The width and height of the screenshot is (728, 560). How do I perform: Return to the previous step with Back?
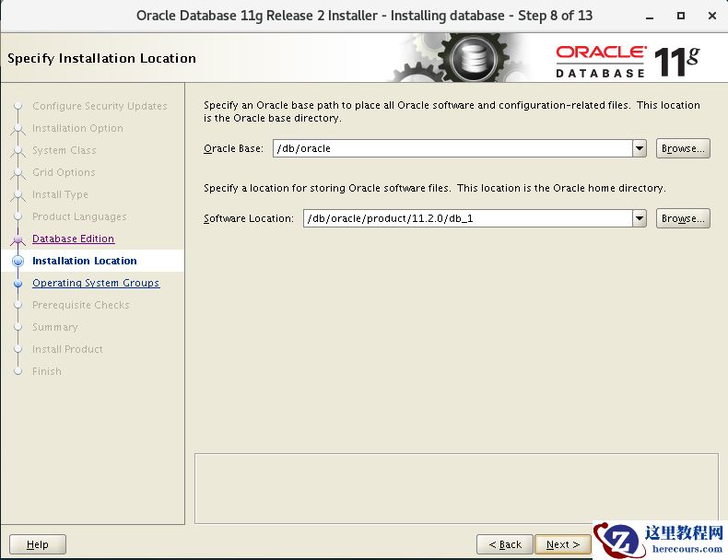(x=505, y=544)
